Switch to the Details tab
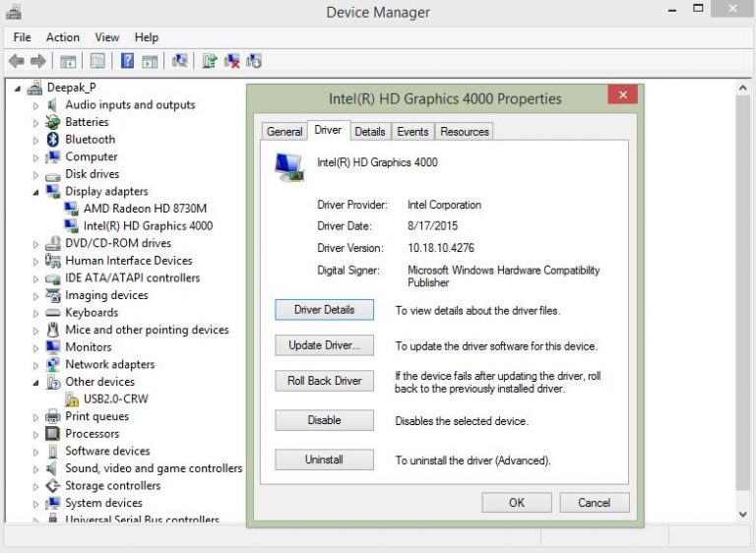This screenshot has width=756, height=553. [369, 132]
